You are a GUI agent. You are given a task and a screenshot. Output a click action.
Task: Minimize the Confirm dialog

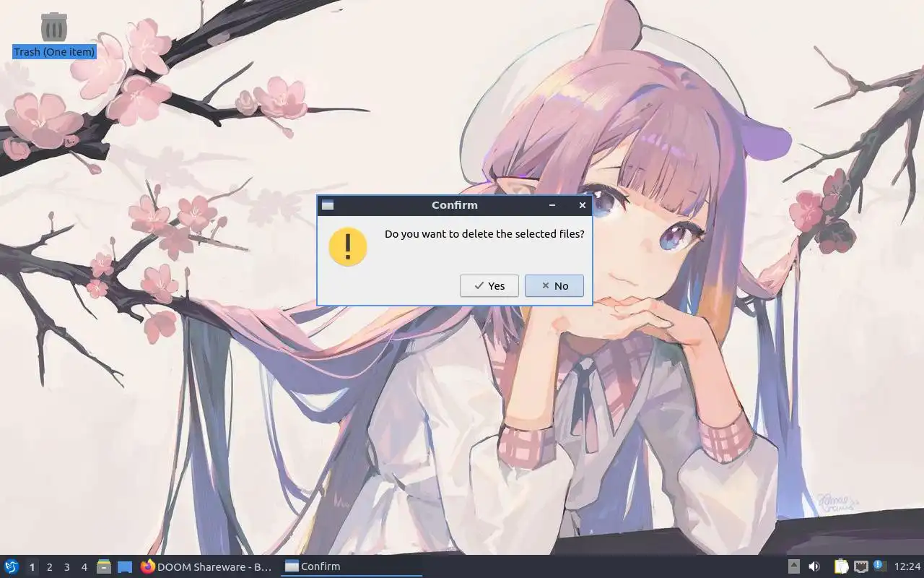tap(552, 205)
